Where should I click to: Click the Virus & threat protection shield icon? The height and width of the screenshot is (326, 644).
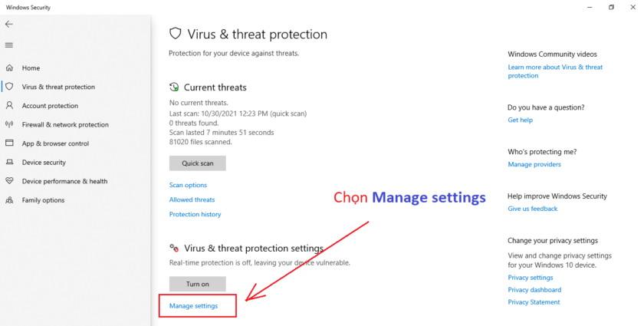[x=10, y=87]
